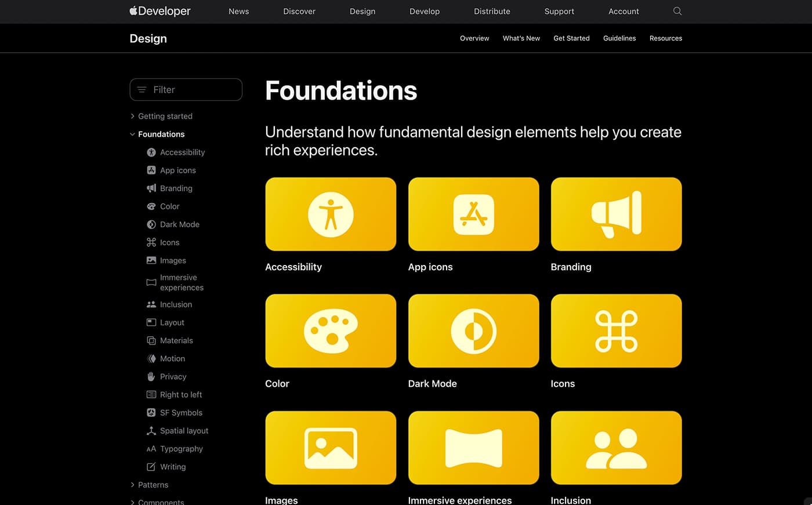The width and height of the screenshot is (812, 505).
Task: Click the search magnifier in the top bar
Action: coord(677,11)
